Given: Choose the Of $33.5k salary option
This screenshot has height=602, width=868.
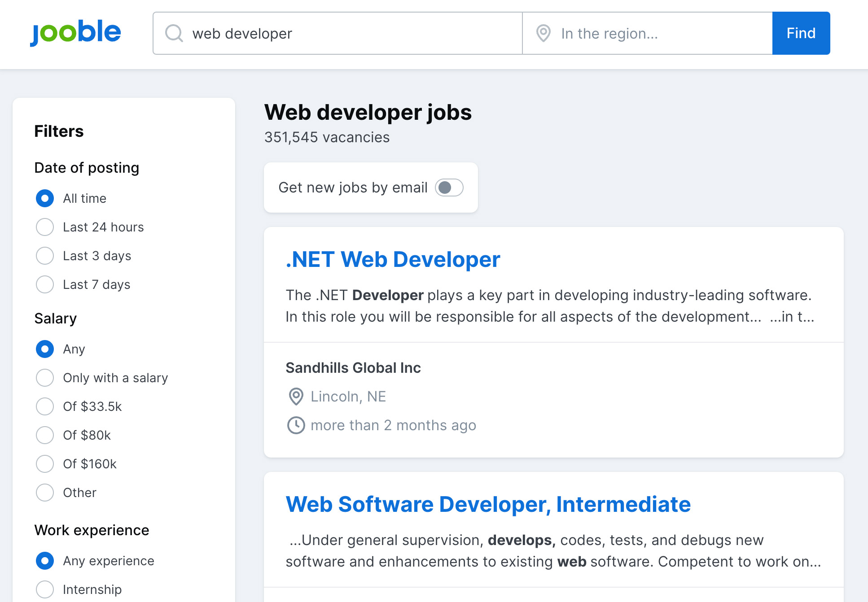Looking at the screenshot, I should pos(45,406).
